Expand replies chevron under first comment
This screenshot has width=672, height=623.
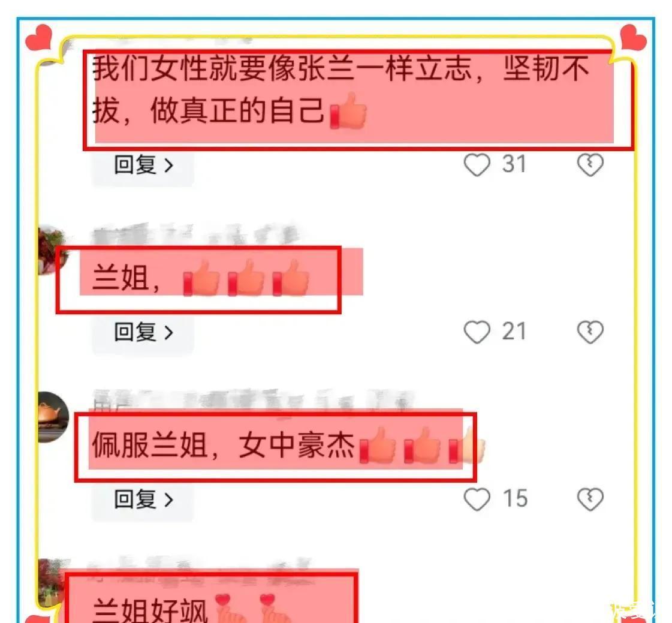(x=169, y=165)
